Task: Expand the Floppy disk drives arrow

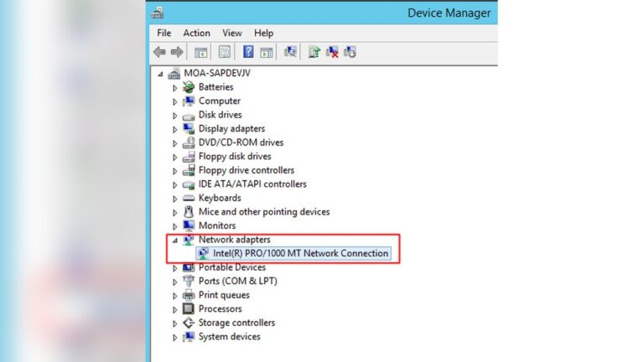Action: pyautogui.click(x=174, y=158)
